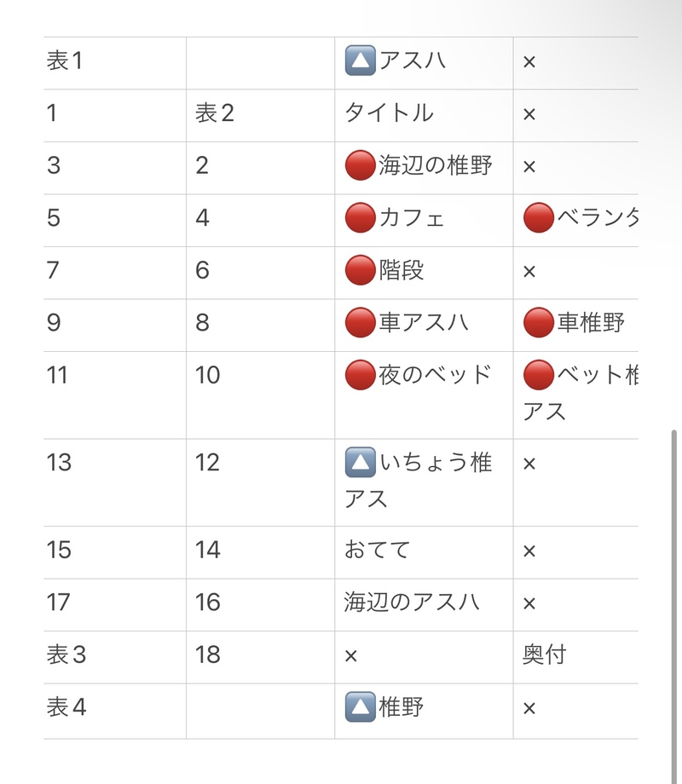
Task: Click the red circle beside カフェ
Action: pyautogui.click(x=361, y=219)
